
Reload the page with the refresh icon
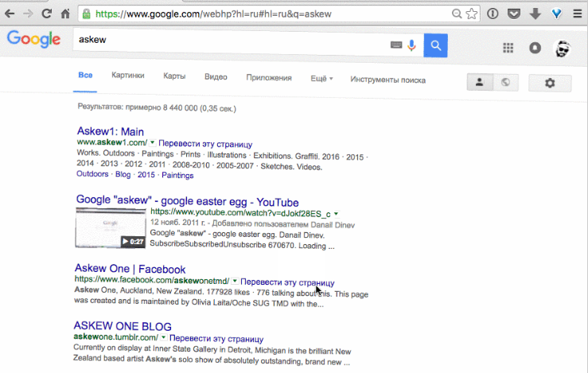pyautogui.click(x=46, y=14)
